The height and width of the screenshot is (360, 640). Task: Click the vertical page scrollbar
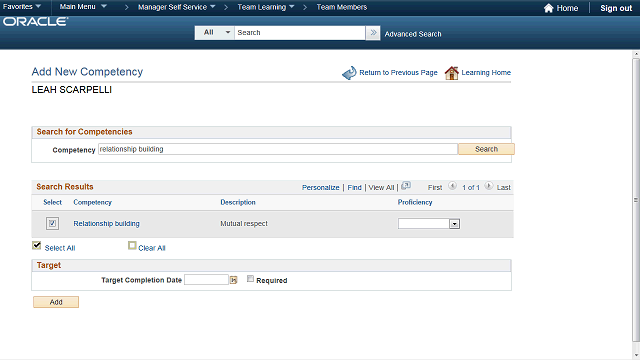pyautogui.click(x=636, y=200)
